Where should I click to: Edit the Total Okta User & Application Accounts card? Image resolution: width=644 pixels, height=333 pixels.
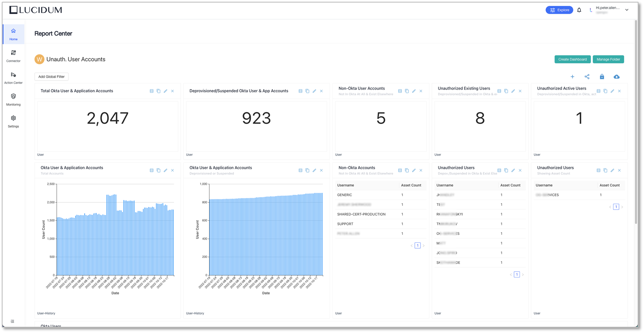coord(165,91)
